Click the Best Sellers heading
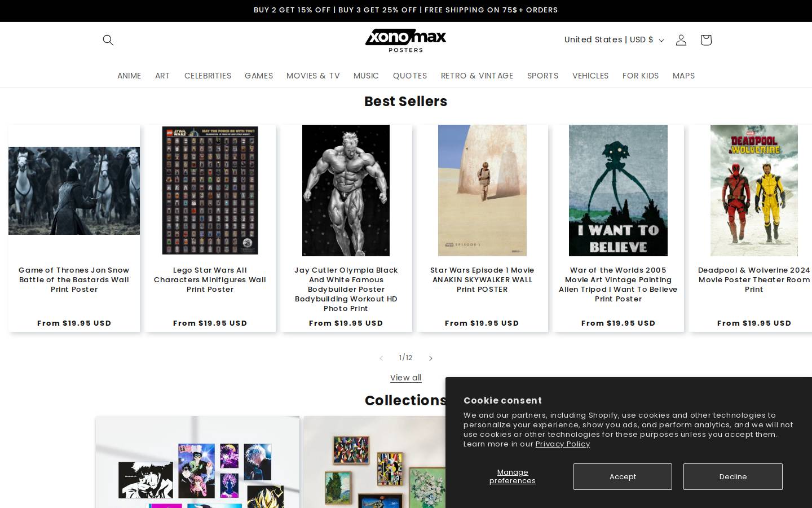This screenshot has height=508, width=812. 406,102
